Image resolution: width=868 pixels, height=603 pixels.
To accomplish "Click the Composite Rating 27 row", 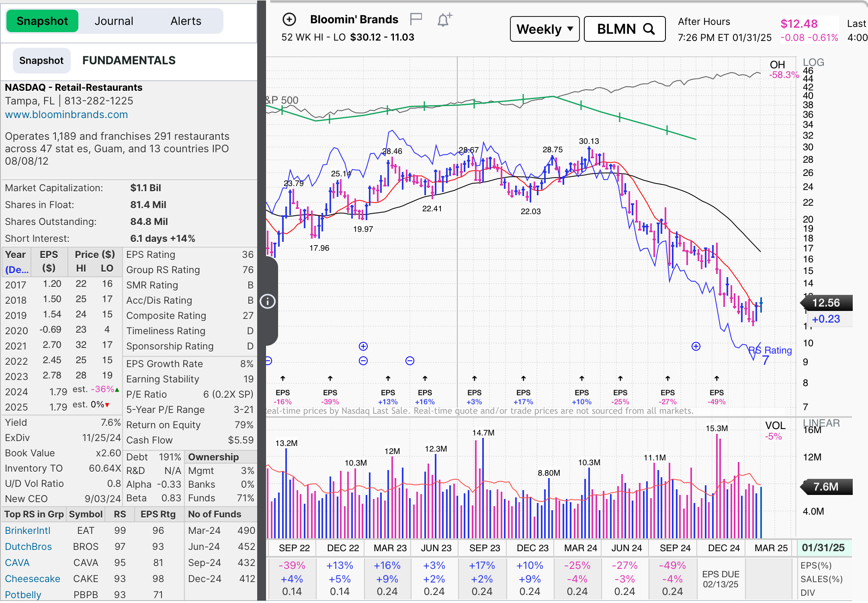I will pyautogui.click(x=190, y=316).
